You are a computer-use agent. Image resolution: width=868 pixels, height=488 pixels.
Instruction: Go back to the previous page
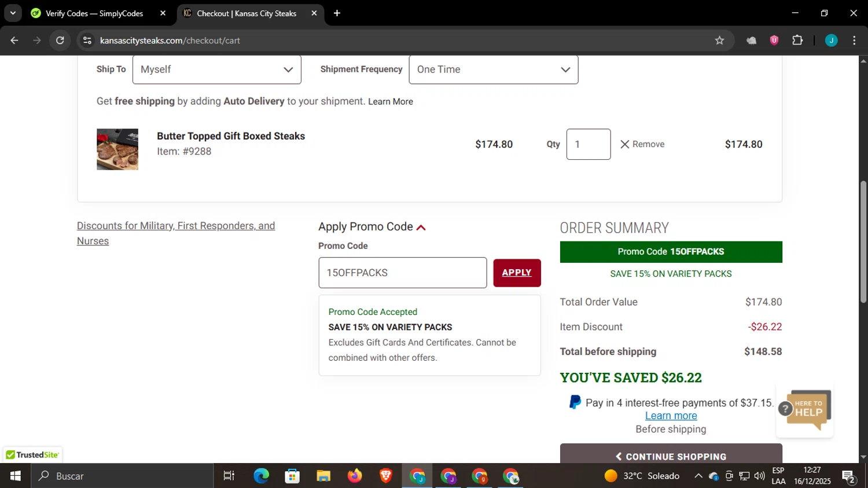tap(14, 41)
